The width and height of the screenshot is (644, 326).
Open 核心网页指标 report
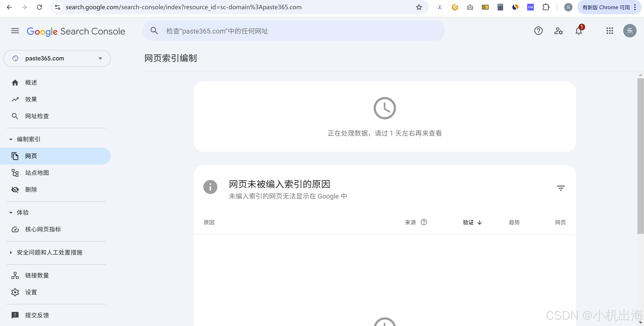43,229
